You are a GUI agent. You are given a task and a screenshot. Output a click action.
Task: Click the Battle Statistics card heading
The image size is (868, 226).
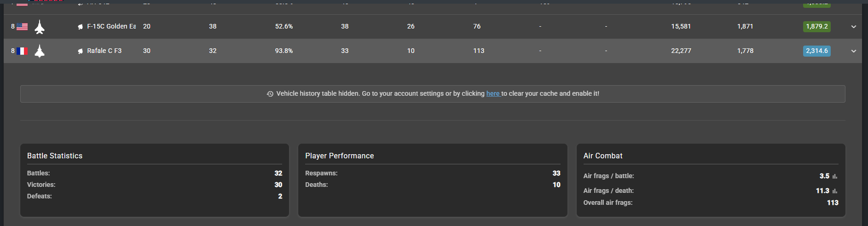point(55,156)
